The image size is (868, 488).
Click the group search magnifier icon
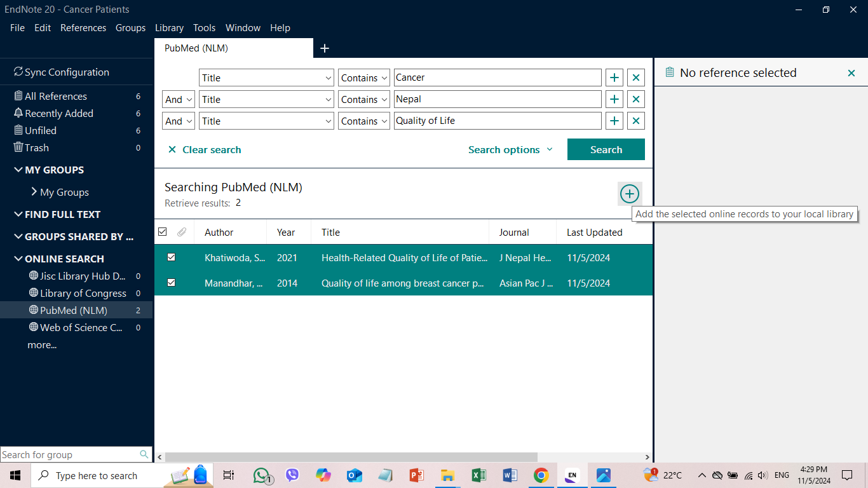(x=144, y=454)
